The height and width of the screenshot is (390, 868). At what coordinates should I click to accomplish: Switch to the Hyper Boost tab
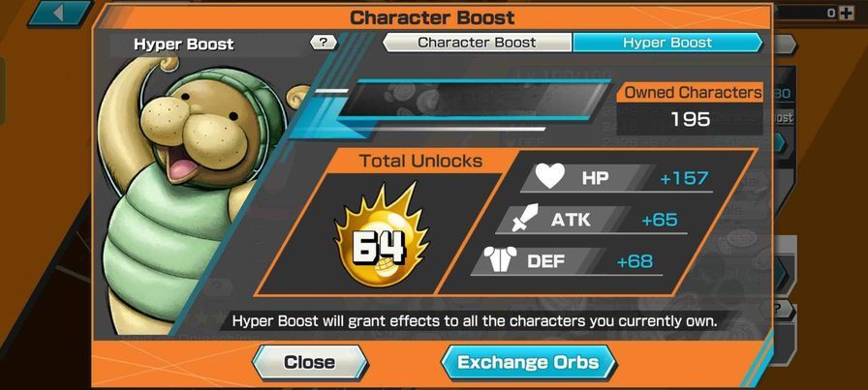[x=667, y=43]
